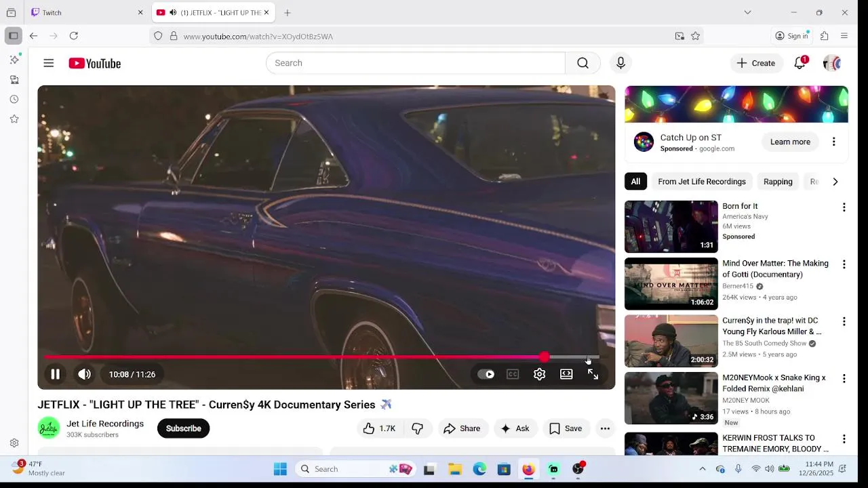Open video settings gear
The image size is (868, 488).
(x=539, y=374)
